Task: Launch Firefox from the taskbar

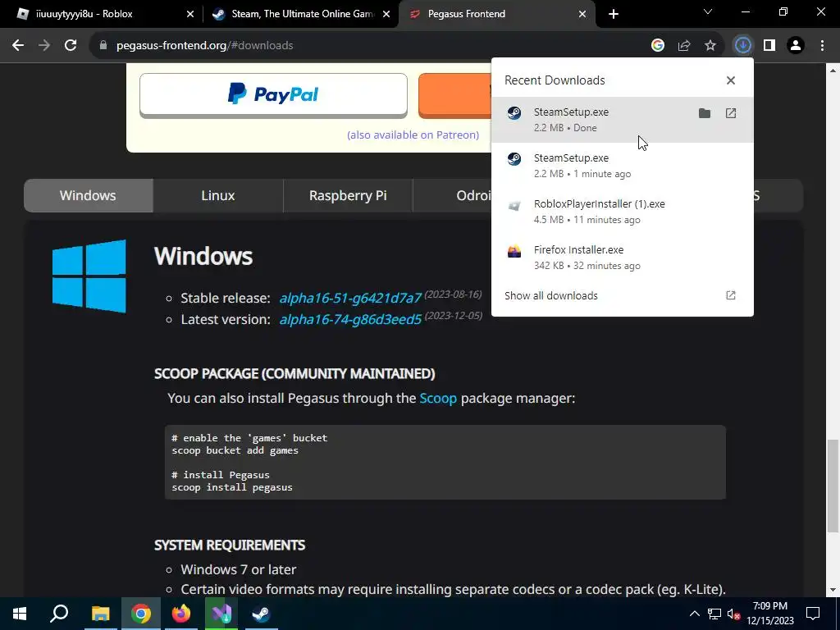Action: click(x=180, y=614)
